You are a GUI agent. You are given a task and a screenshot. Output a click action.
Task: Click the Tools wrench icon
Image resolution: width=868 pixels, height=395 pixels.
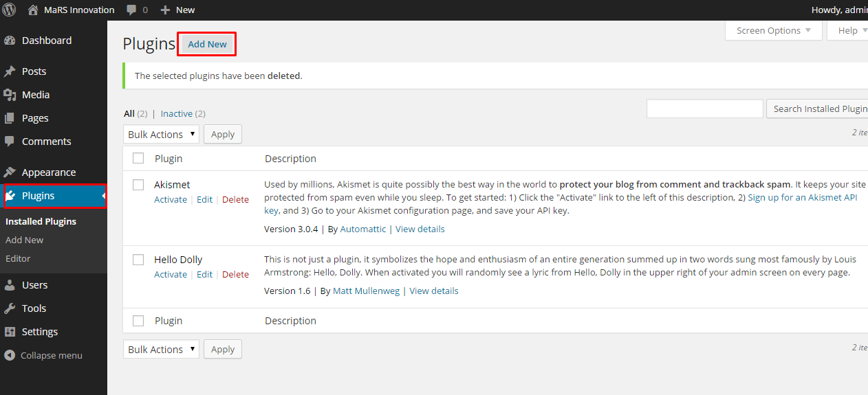10,308
